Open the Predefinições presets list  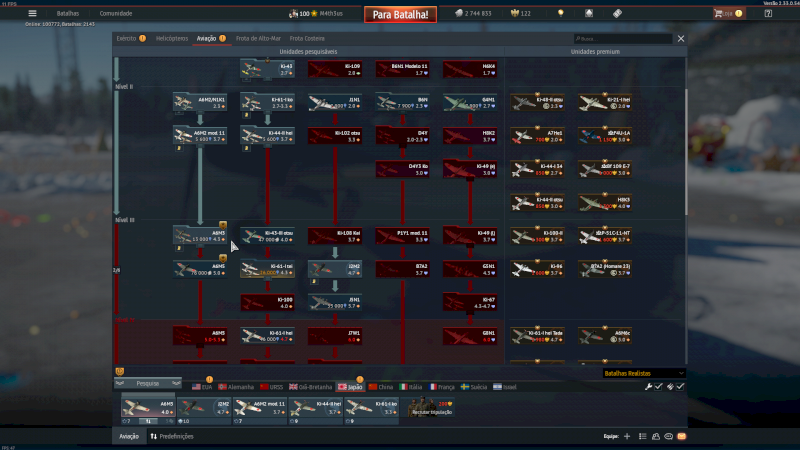(x=171, y=437)
